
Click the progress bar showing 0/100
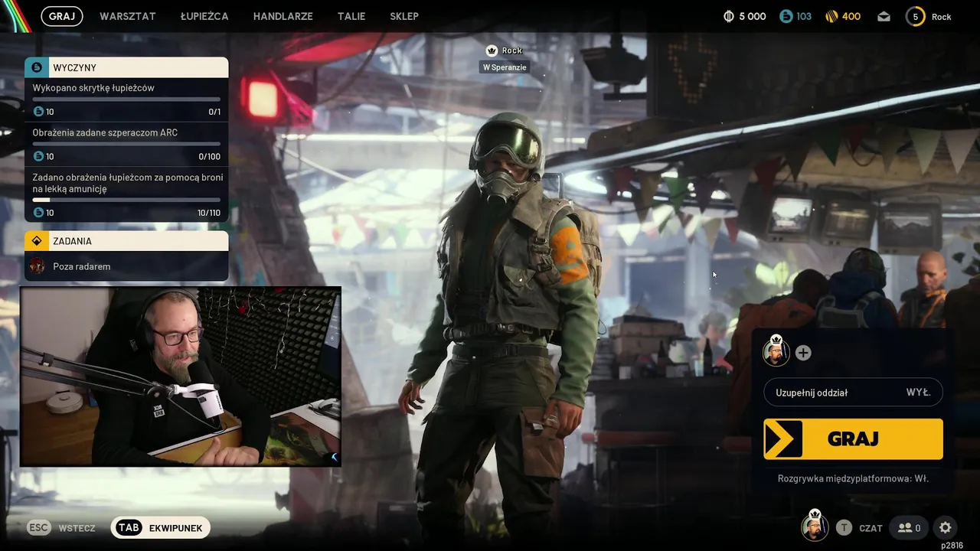coord(126,144)
